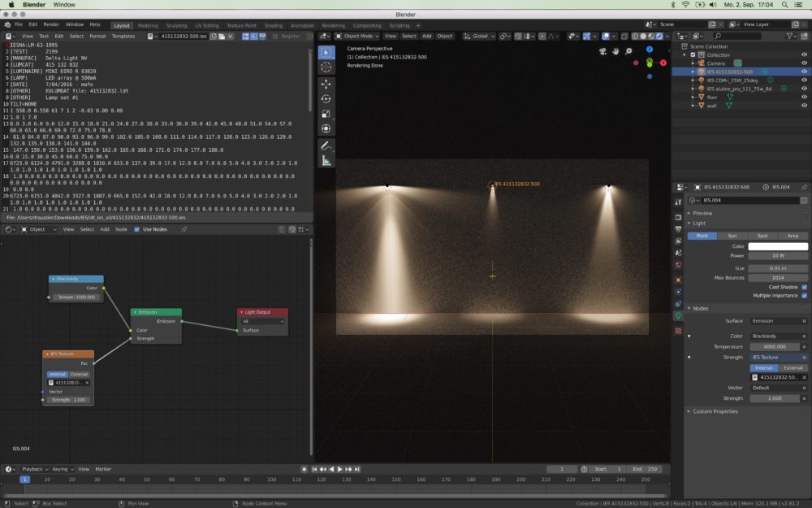Toggle camera view icon in viewport

pyautogui.click(x=603, y=51)
